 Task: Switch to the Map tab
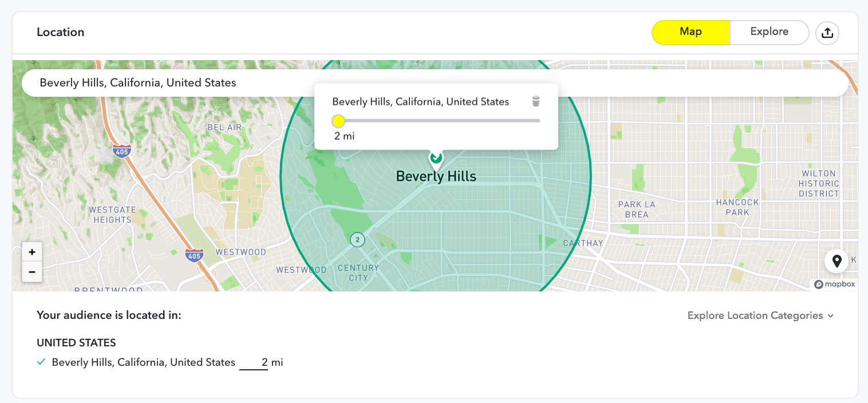click(691, 32)
